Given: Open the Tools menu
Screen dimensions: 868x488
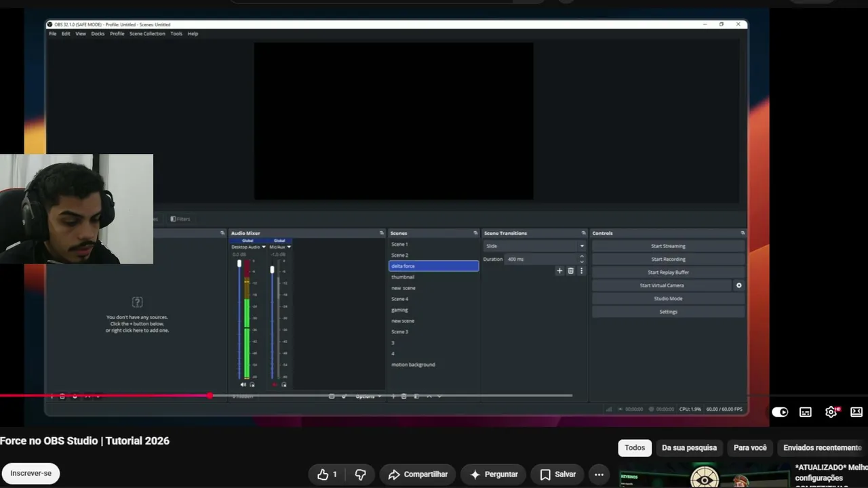Looking at the screenshot, I should click(x=176, y=33).
